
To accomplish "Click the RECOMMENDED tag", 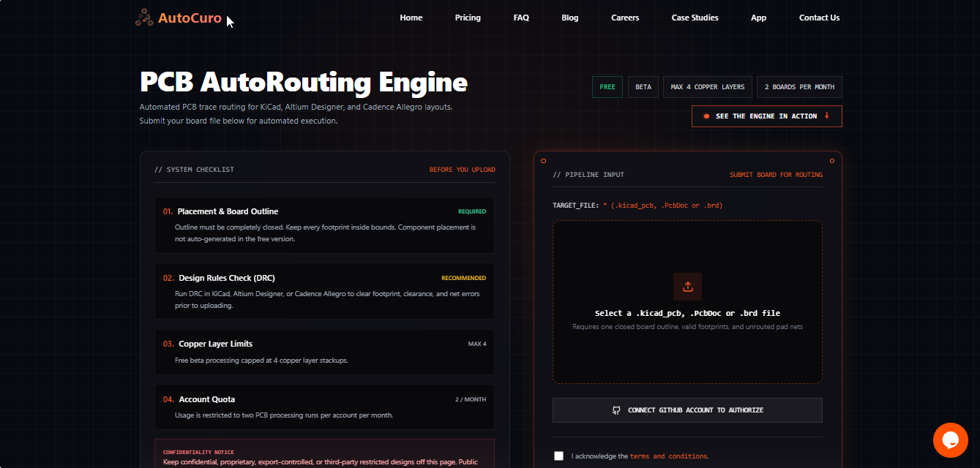I will pyautogui.click(x=463, y=278).
